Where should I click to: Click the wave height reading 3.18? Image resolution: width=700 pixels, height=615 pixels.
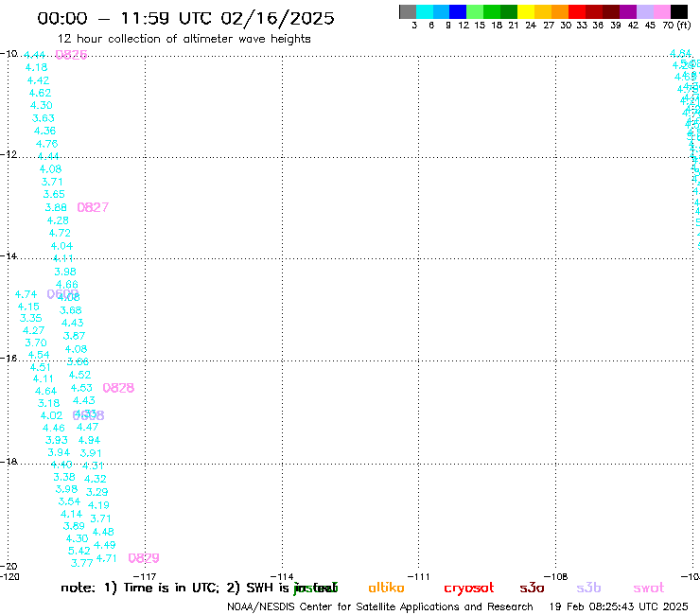click(48, 403)
